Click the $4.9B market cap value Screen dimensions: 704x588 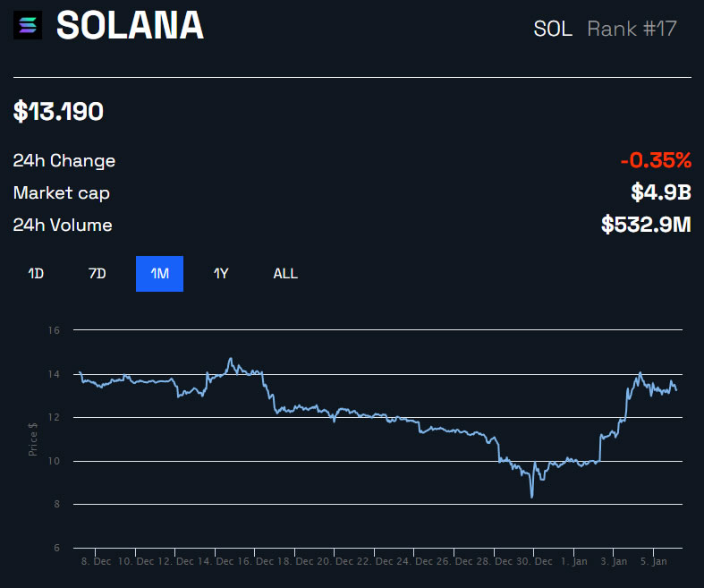click(x=662, y=192)
